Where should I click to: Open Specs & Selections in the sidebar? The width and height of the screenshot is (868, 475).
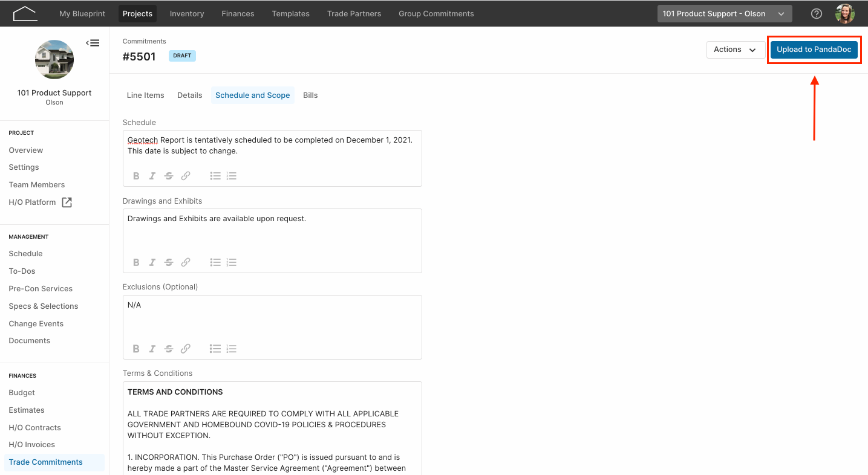[44, 306]
